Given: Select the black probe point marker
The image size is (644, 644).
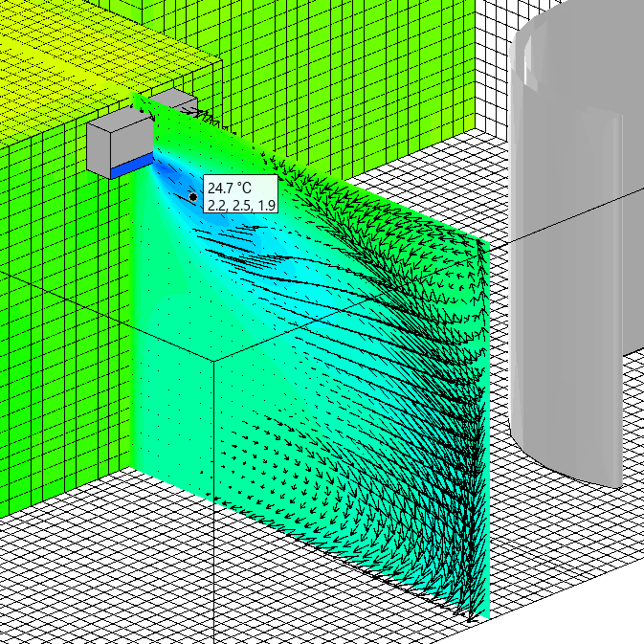Looking at the screenshot, I should click(x=193, y=197).
